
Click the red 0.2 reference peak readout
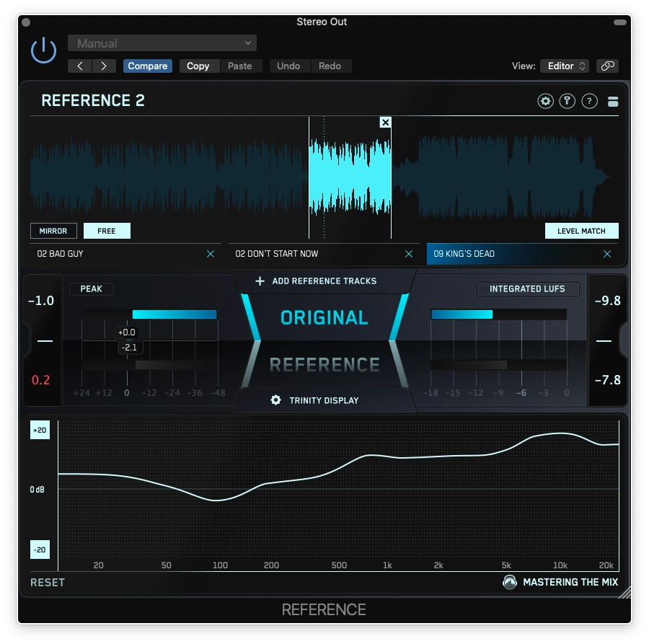pyautogui.click(x=40, y=380)
